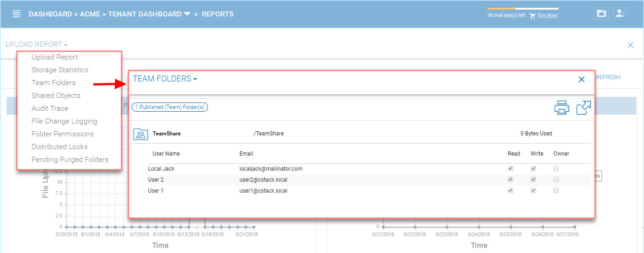Viewport: 644px width, 253px height.
Task: Click REPORTS in the breadcrumb
Action: pos(218,14)
